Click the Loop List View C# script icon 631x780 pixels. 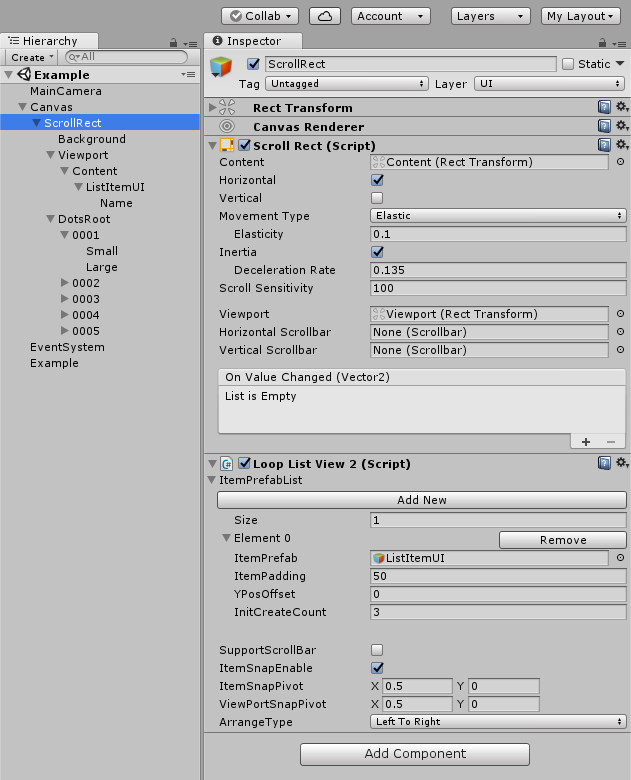226,464
